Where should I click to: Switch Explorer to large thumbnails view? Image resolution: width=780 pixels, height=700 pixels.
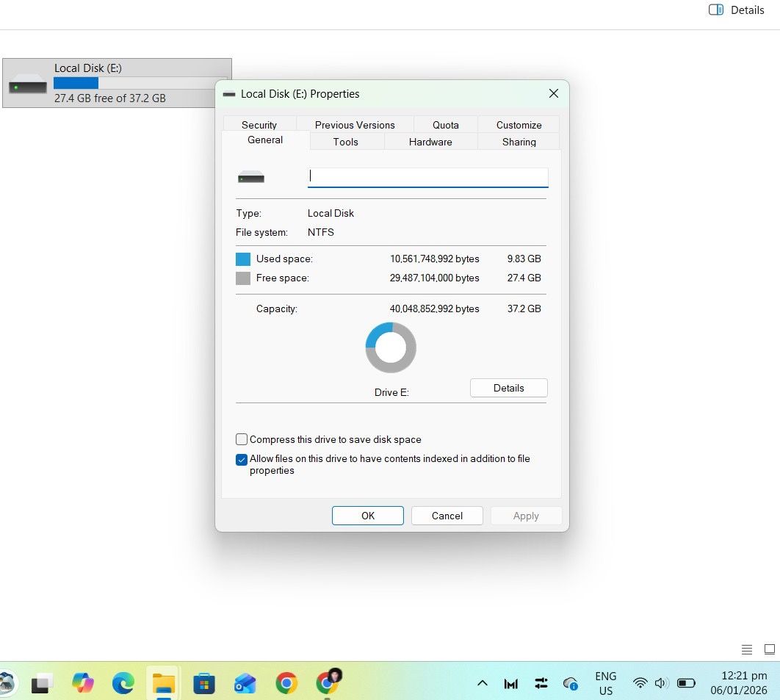click(x=769, y=649)
